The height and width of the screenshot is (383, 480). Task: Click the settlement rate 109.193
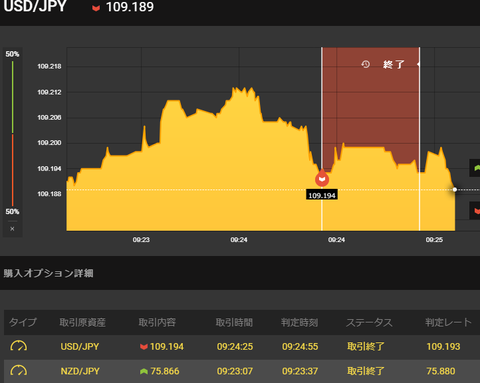[443, 347]
